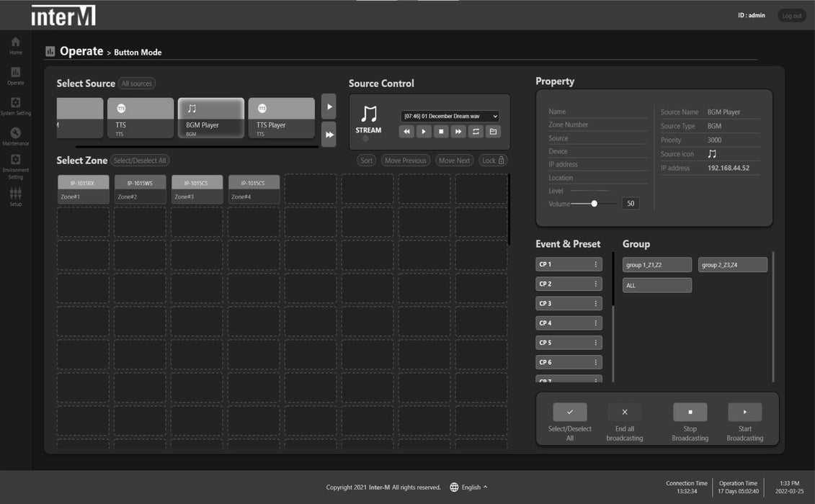Open the folder icon in Source Control

(493, 132)
